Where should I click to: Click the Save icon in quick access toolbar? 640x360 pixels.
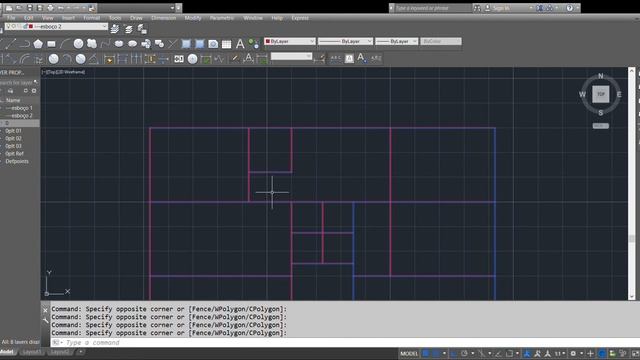click(29, 8)
